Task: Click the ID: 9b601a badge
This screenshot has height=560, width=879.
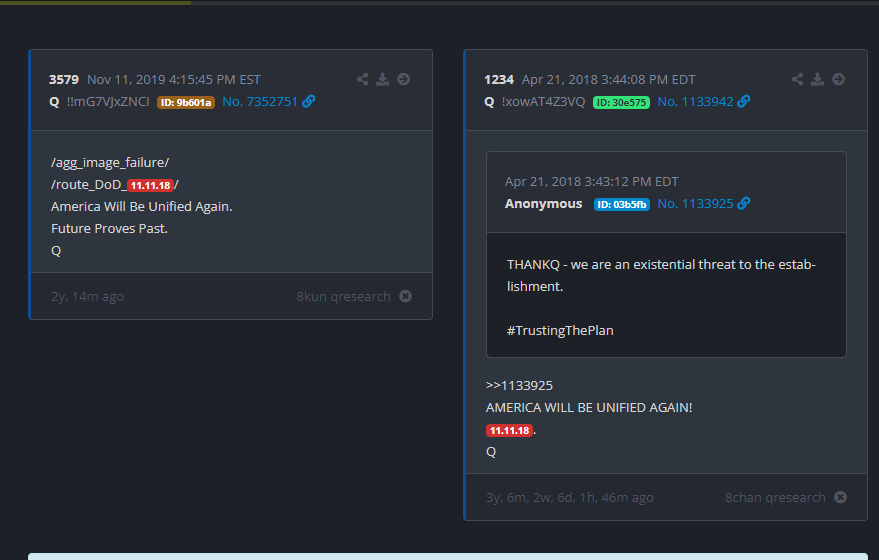Action: [186, 103]
